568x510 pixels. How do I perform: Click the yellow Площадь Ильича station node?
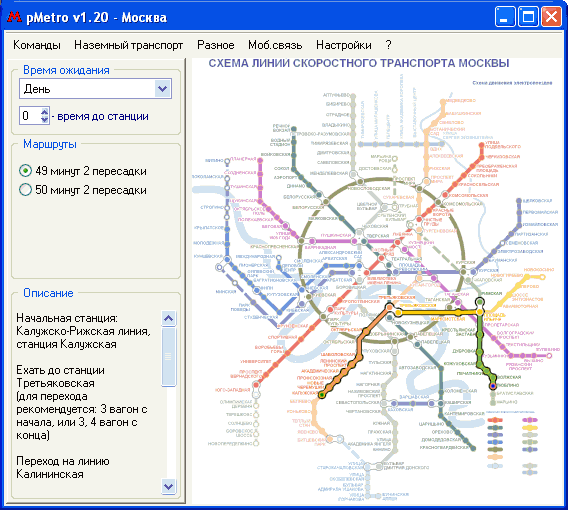[480, 312]
